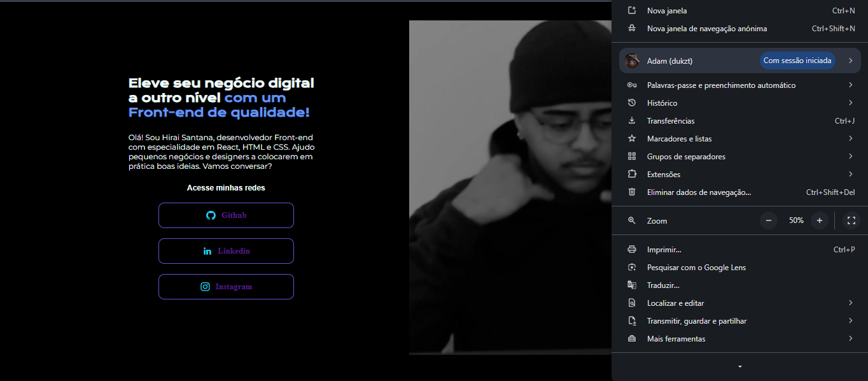Increase zoom with the plus button
The image size is (868, 381).
tap(820, 220)
